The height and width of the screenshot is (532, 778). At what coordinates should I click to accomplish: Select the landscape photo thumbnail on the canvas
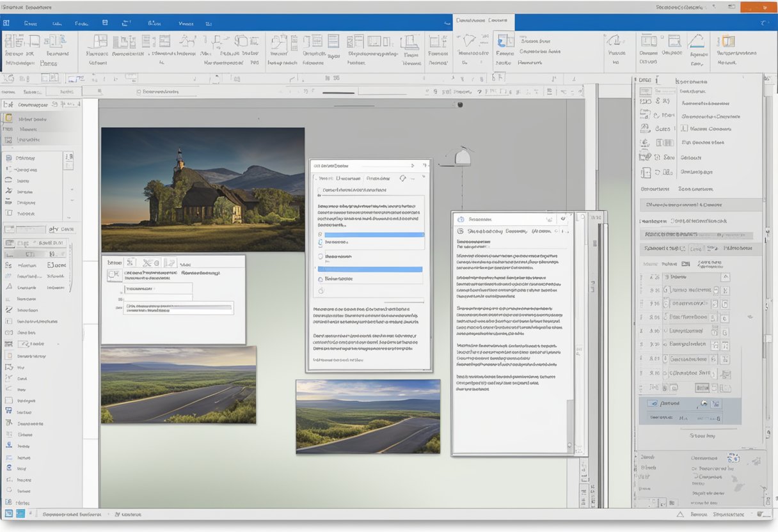(368, 416)
